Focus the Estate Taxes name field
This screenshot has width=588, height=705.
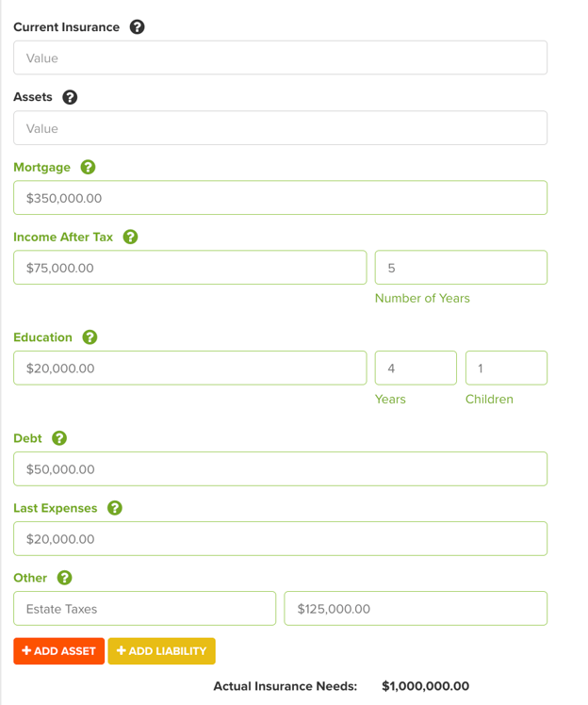click(x=145, y=608)
